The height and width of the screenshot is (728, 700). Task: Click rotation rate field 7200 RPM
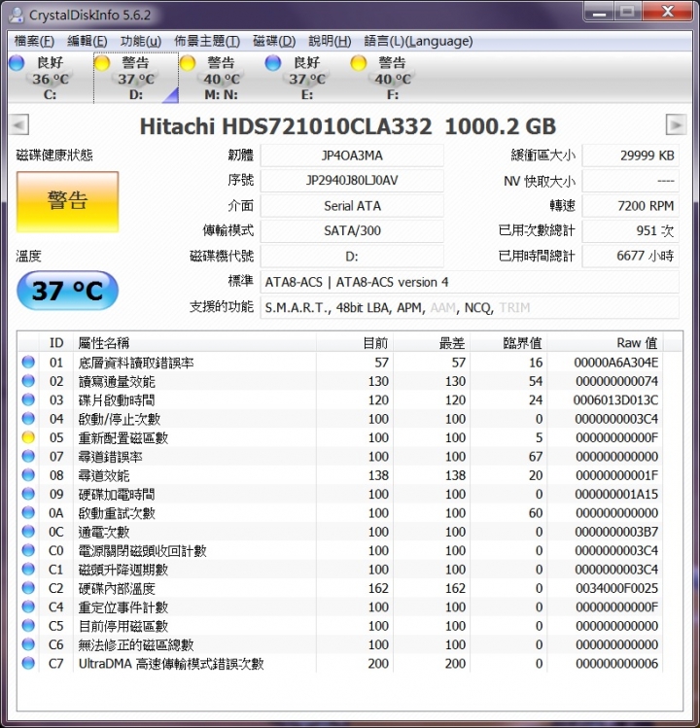click(x=630, y=206)
